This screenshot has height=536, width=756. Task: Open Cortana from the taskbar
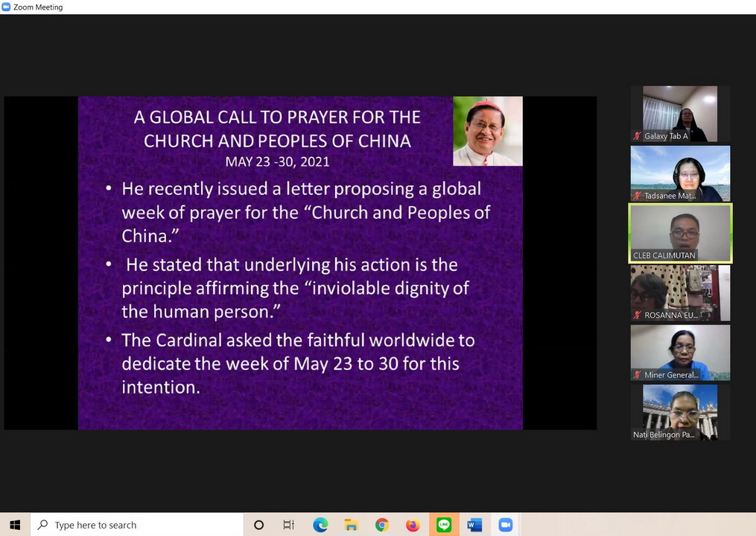tap(258, 525)
